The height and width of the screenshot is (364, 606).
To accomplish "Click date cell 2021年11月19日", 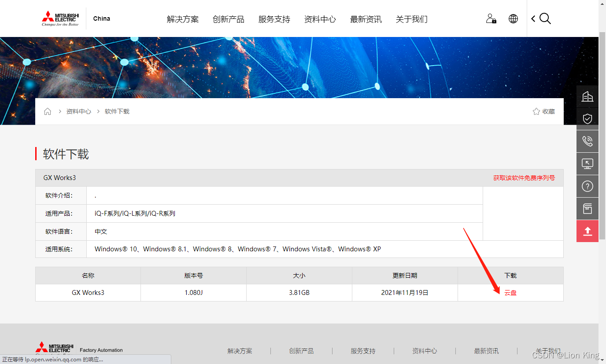I will 405,293.
